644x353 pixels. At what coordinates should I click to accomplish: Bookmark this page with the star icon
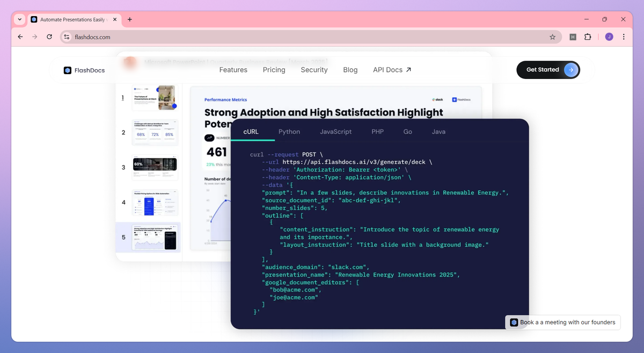552,37
